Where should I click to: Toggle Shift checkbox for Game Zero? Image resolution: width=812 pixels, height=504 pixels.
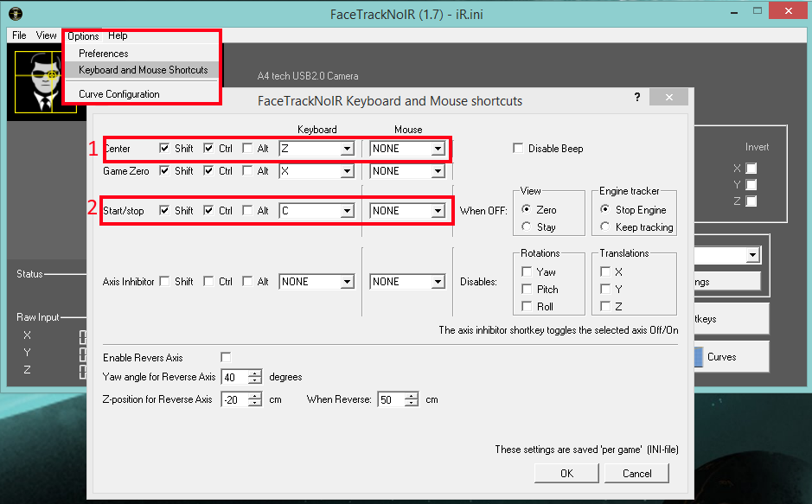pos(164,171)
